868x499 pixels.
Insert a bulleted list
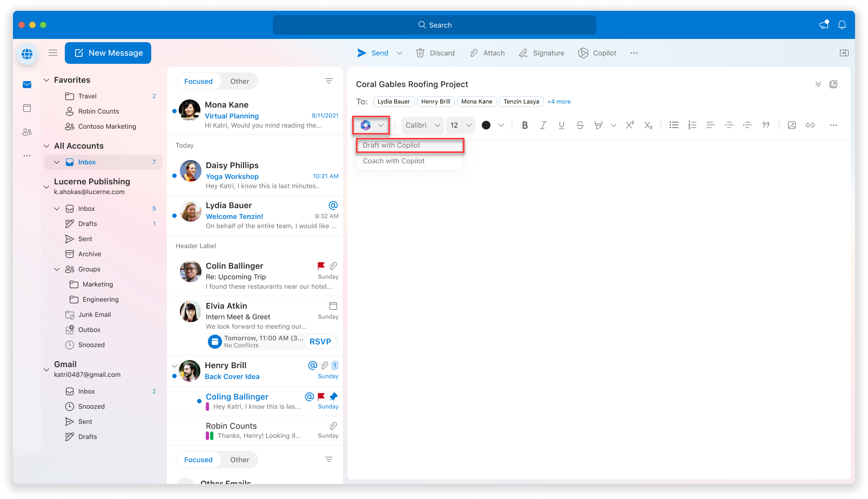674,125
